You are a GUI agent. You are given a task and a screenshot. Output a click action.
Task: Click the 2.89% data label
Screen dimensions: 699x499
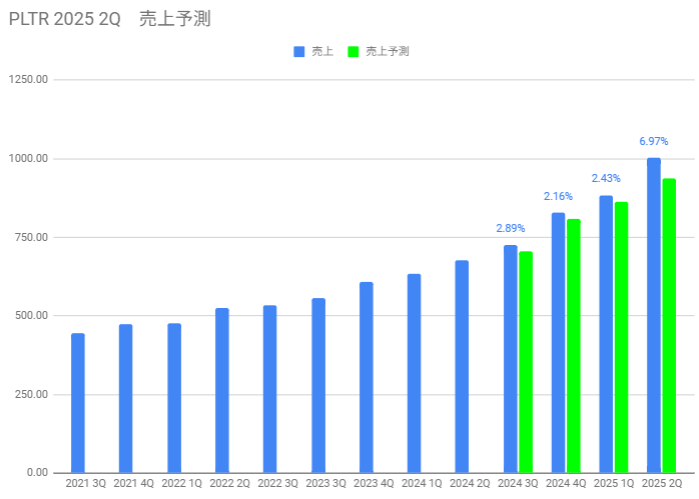click(x=510, y=228)
